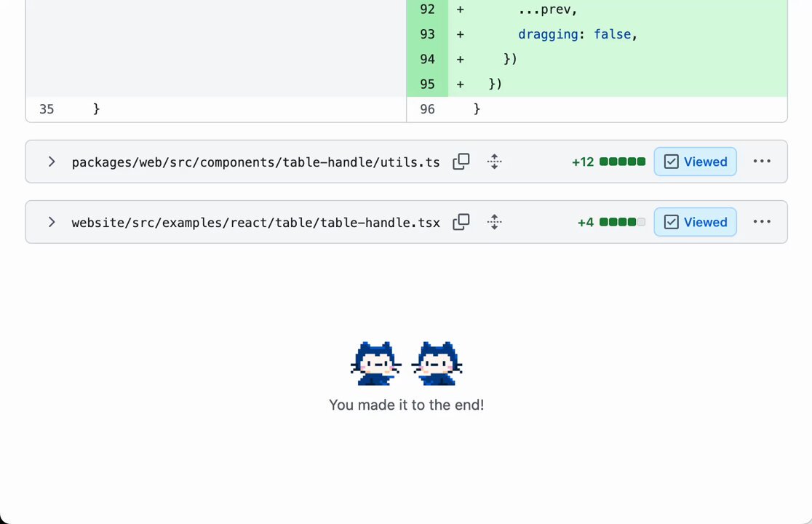Viewport: 812px width, 524px height.
Task: Click the +12 additions stat for utils.ts
Action: pyautogui.click(x=583, y=162)
